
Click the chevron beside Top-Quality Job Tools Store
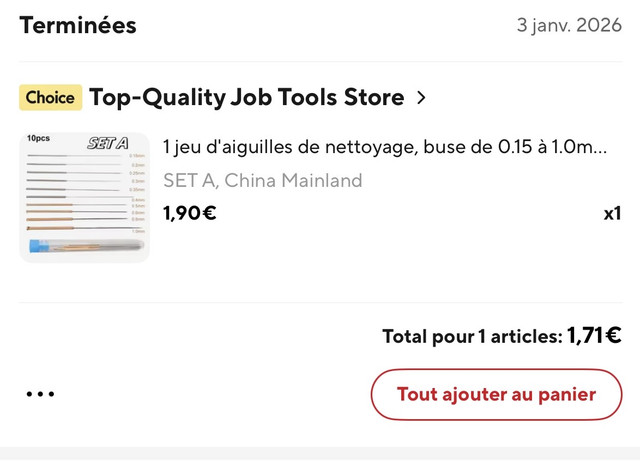click(421, 98)
